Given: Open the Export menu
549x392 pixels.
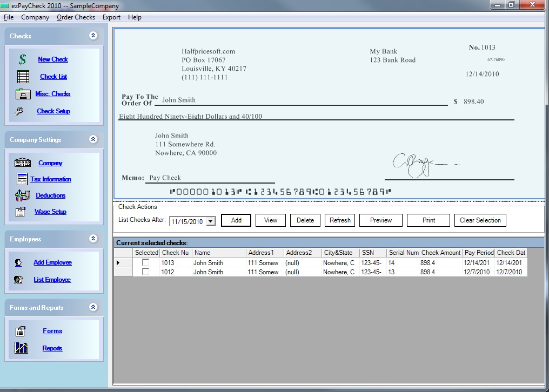Looking at the screenshot, I should pos(111,17).
